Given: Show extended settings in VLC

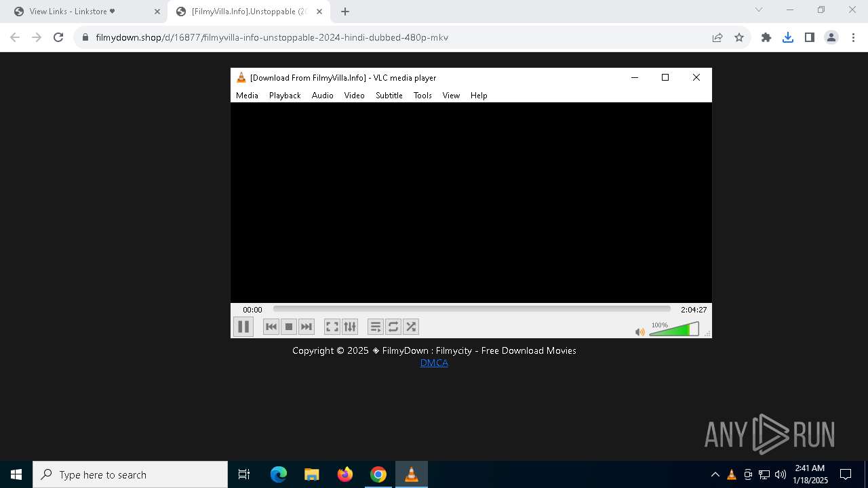Looking at the screenshot, I should point(350,327).
